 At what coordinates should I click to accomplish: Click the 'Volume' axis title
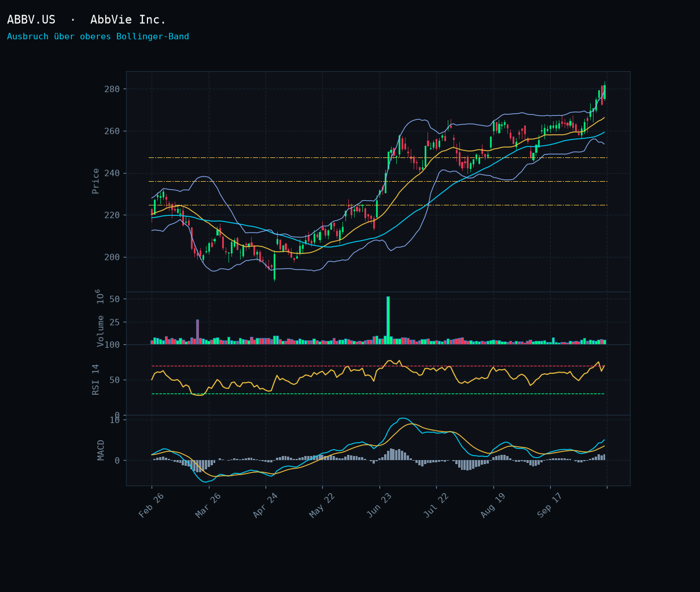(x=101, y=331)
